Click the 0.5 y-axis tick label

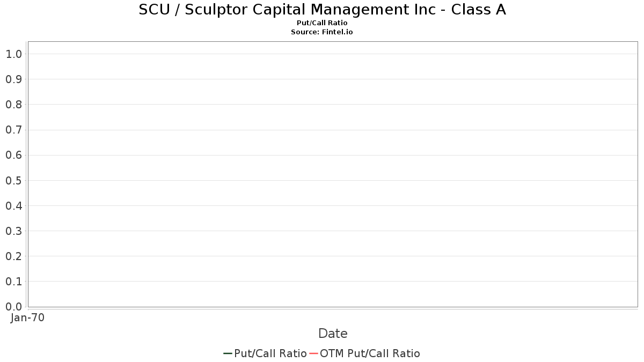[x=14, y=180]
